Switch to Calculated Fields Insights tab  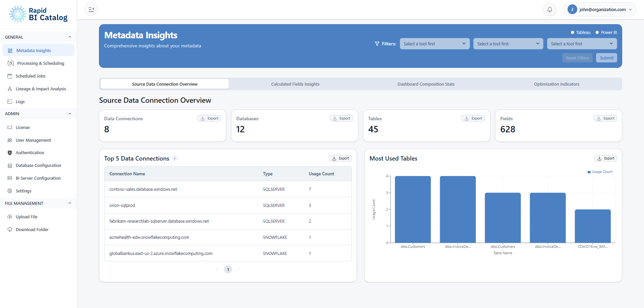tap(295, 84)
